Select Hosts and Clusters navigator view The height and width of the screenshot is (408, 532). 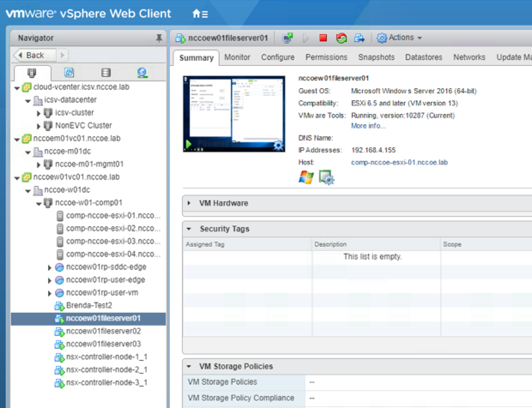tap(32, 73)
